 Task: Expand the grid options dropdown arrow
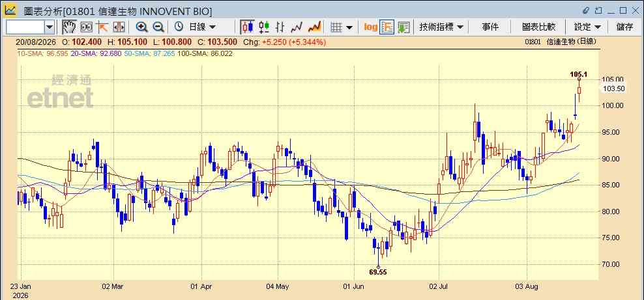tap(349, 27)
